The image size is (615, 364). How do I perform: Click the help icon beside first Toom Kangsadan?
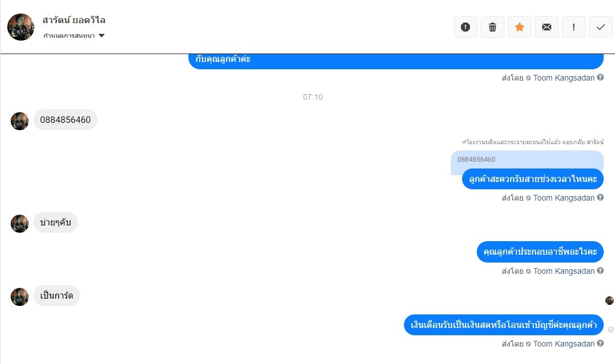(600, 78)
